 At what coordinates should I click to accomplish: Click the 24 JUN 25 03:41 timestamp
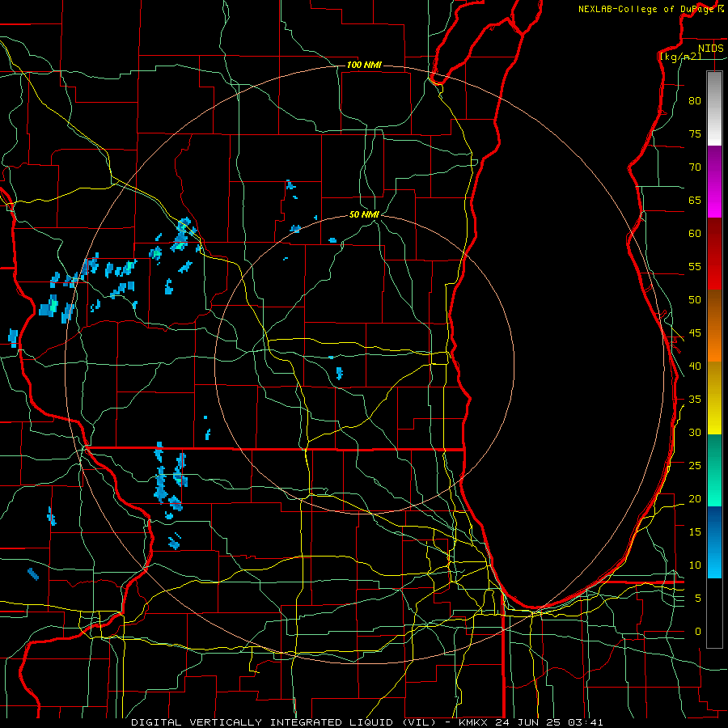[x=550, y=722]
